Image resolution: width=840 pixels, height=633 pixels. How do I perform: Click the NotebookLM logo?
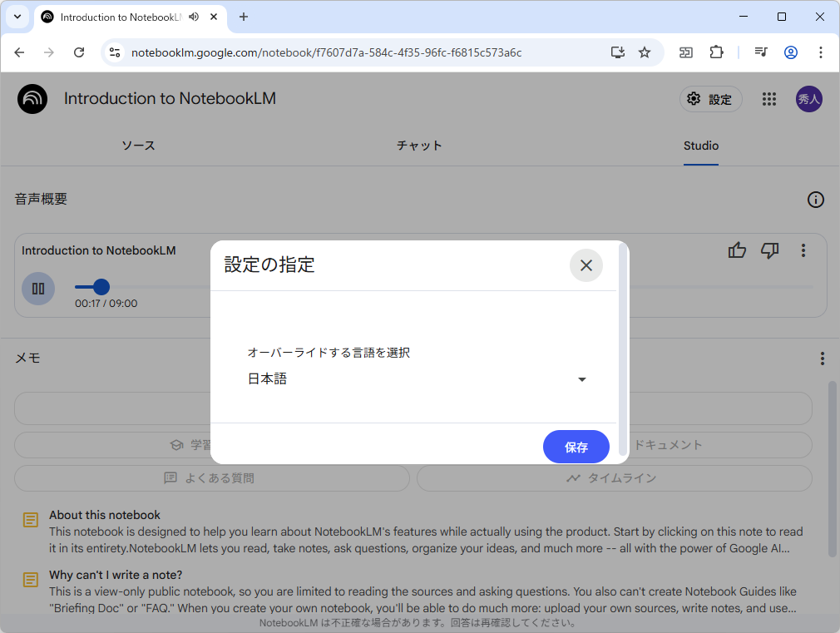[x=32, y=98]
